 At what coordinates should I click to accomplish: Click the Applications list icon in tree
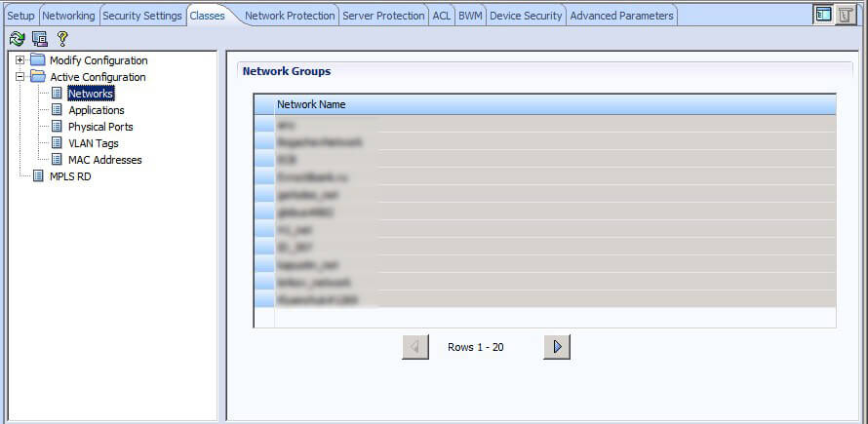pos(57,110)
